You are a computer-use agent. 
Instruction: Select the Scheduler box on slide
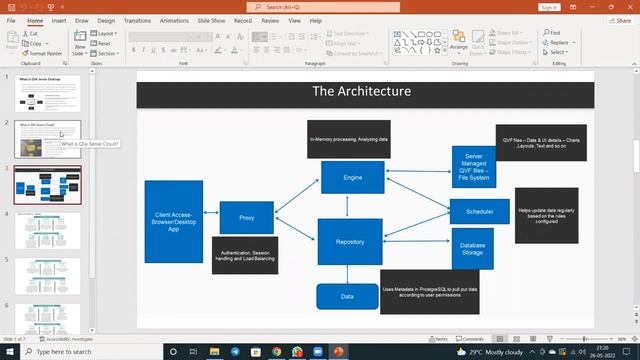(480, 211)
